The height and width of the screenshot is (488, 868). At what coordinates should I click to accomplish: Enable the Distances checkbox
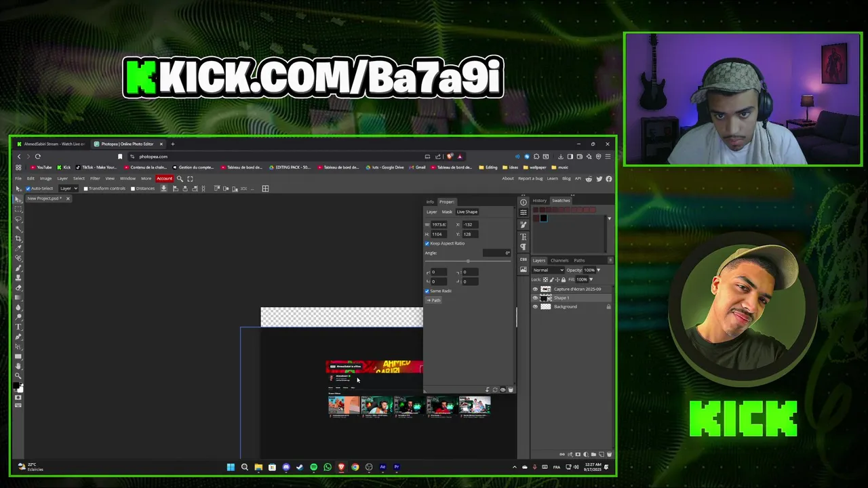[133, 188]
